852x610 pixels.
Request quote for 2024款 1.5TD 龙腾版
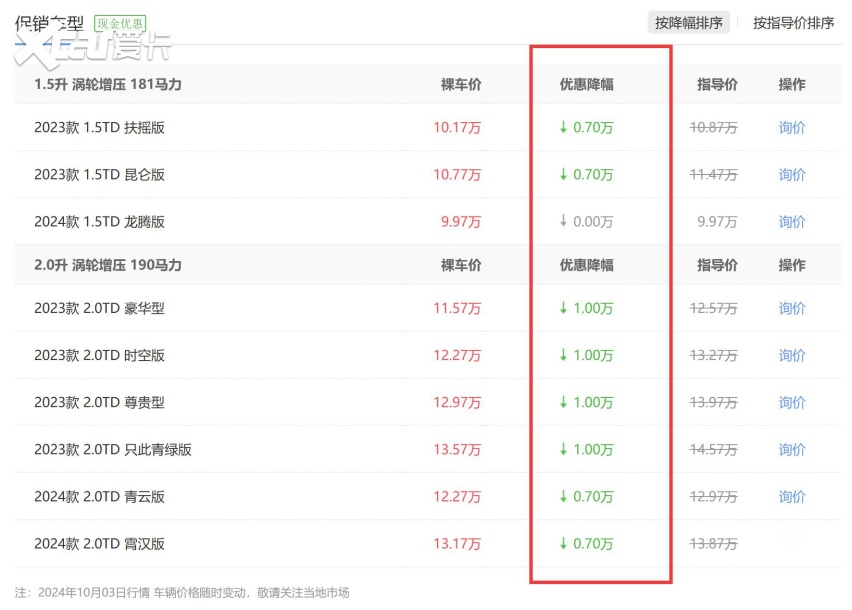coord(792,221)
